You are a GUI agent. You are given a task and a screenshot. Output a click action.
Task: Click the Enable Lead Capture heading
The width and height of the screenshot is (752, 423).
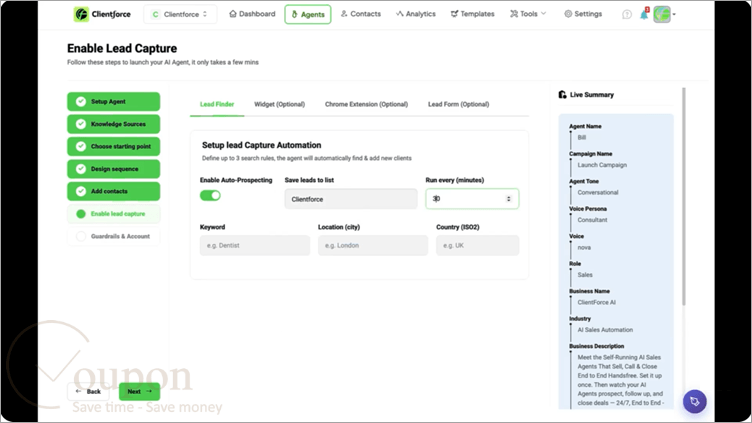122,48
